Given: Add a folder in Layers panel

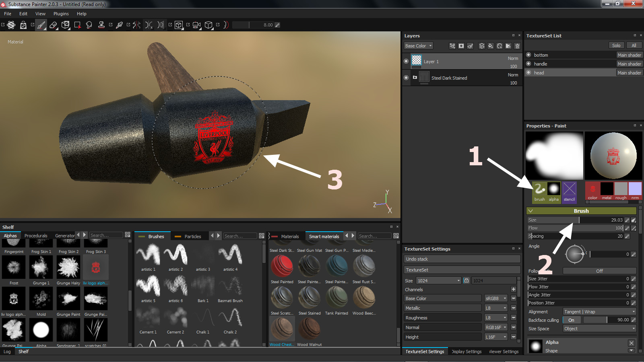Looking at the screenshot, I should coord(508,46).
